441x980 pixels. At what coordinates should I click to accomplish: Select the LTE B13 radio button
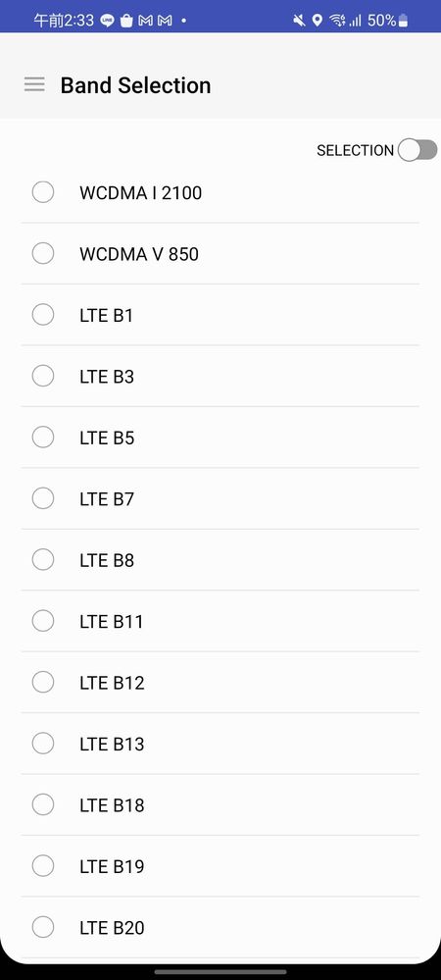pos(42,744)
